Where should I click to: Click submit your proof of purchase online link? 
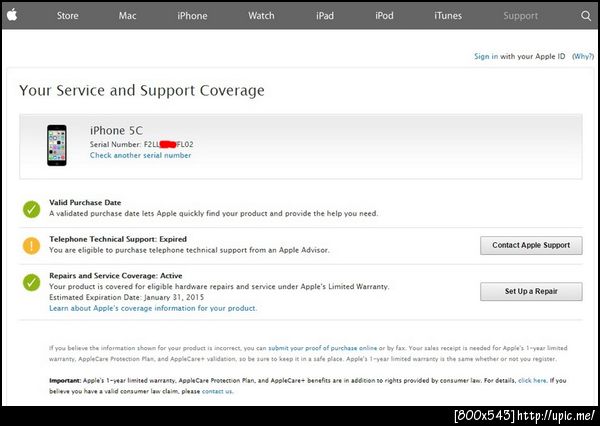323,348
